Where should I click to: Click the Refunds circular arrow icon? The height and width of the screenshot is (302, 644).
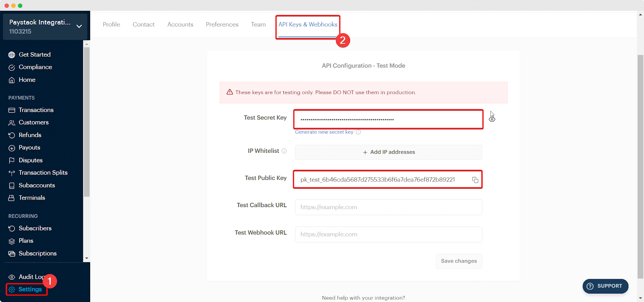tap(12, 135)
